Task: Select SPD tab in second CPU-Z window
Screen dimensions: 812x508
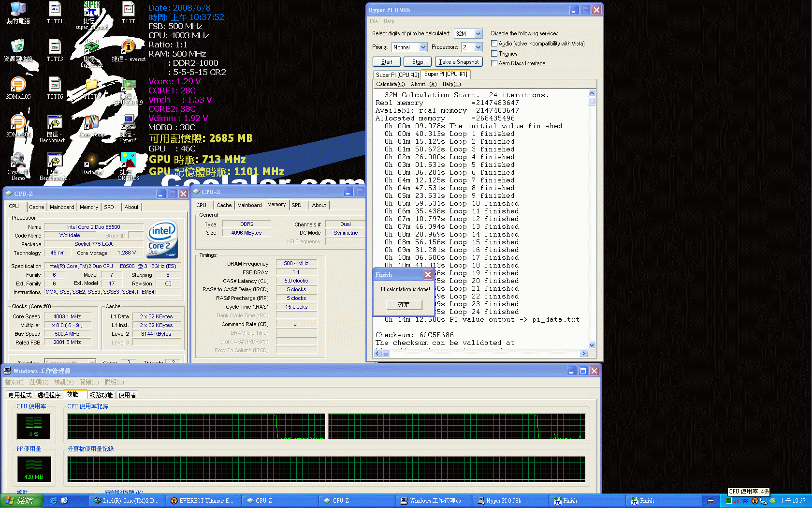Action: pos(297,205)
